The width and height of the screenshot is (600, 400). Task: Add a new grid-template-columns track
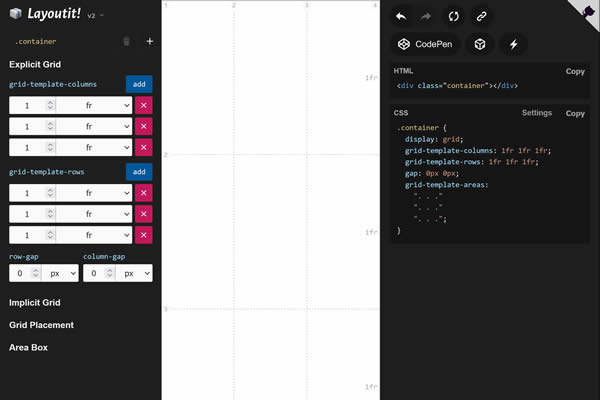coord(139,84)
